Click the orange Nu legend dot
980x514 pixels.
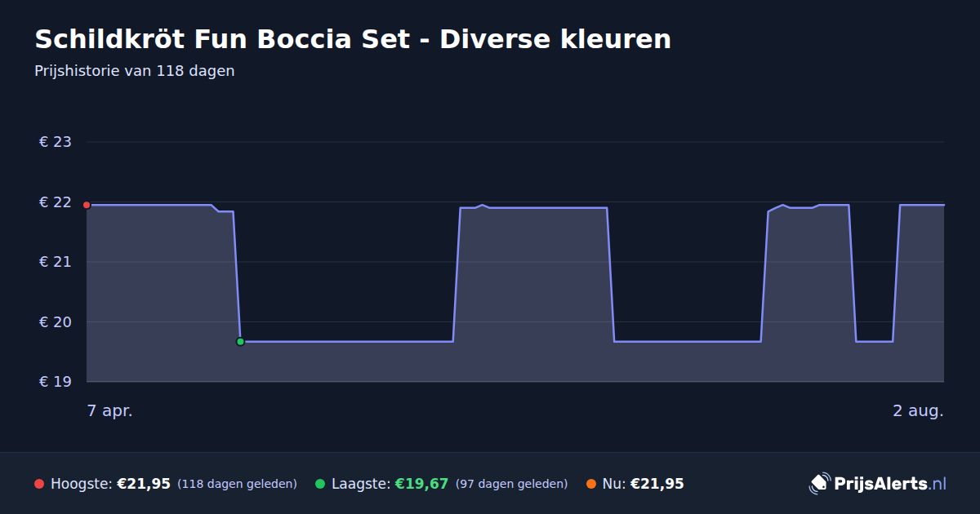click(591, 484)
